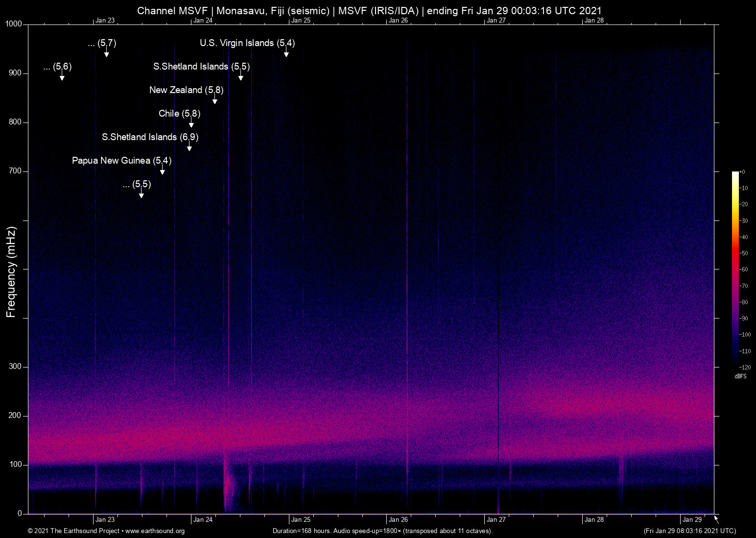Select Jan 25 on the top time axis
The width and height of the screenshot is (756, 538).
pyautogui.click(x=301, y=21)
